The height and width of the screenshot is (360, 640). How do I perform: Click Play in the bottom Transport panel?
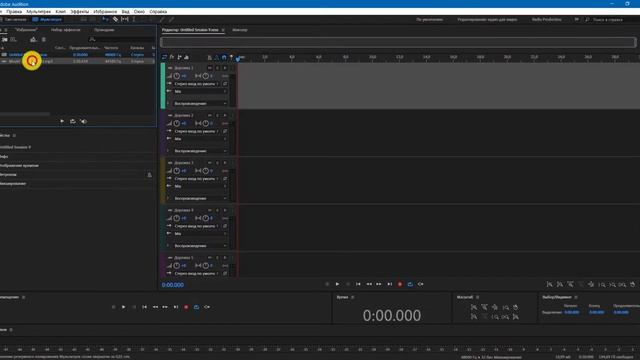click(x=124, y=307)
